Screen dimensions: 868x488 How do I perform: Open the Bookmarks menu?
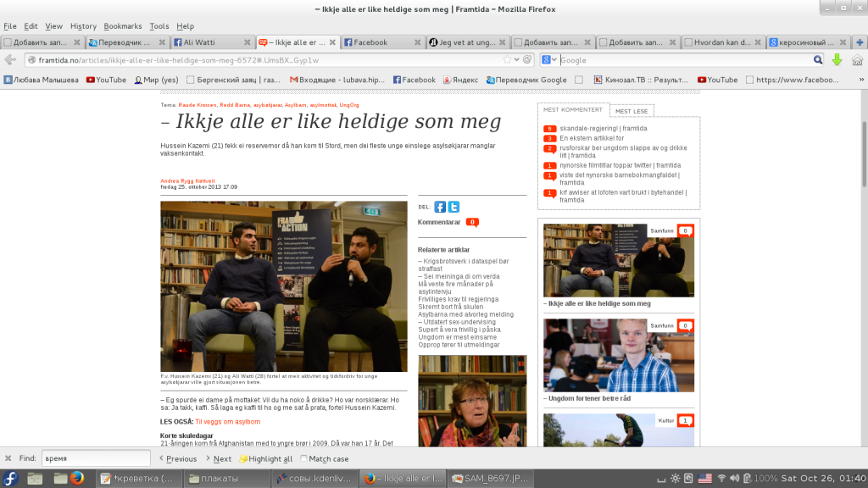pyautogui.click(x=122, y=26)
